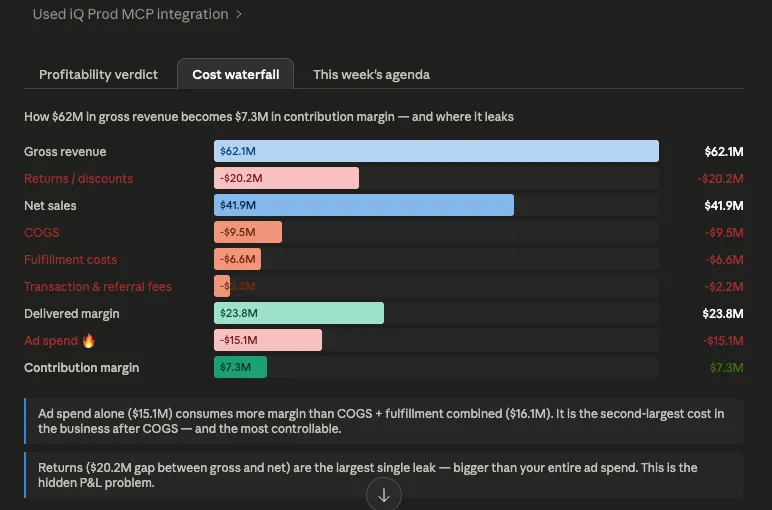This screenshot has width=772, height=510.
Task: Click the Returns / discounts -$20.2M bar
Action: [x=286, y=178]
